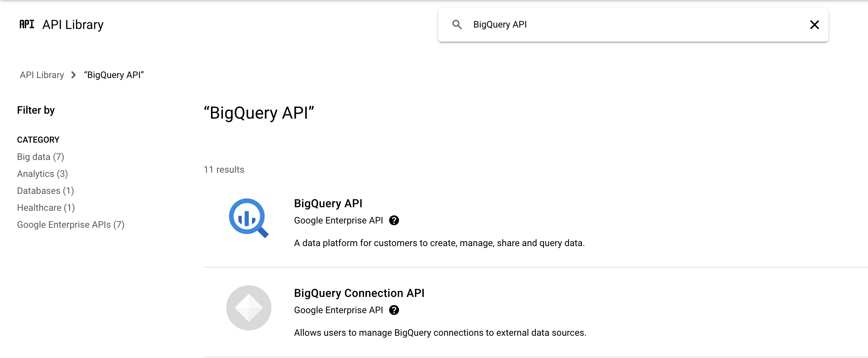868x358 pixels.
Task: Click the BigQuery API description text
Action: point(439,243)
